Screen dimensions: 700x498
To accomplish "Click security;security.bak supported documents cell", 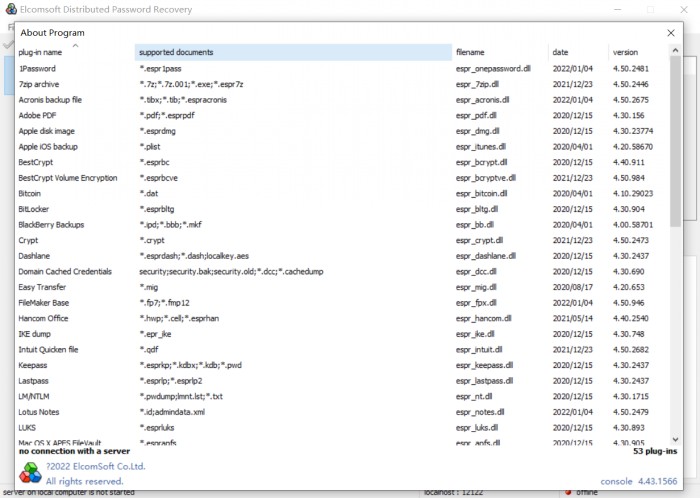I will coord(231,272).
